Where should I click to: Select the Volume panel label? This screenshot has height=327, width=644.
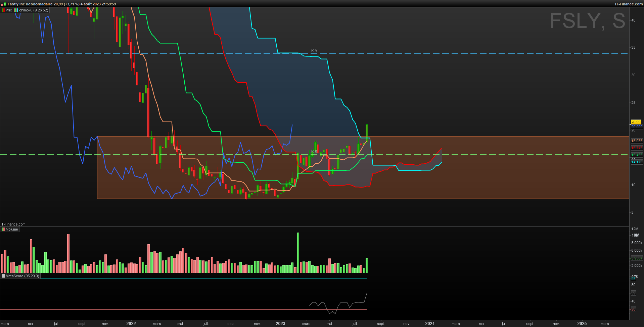coord(12,229)
